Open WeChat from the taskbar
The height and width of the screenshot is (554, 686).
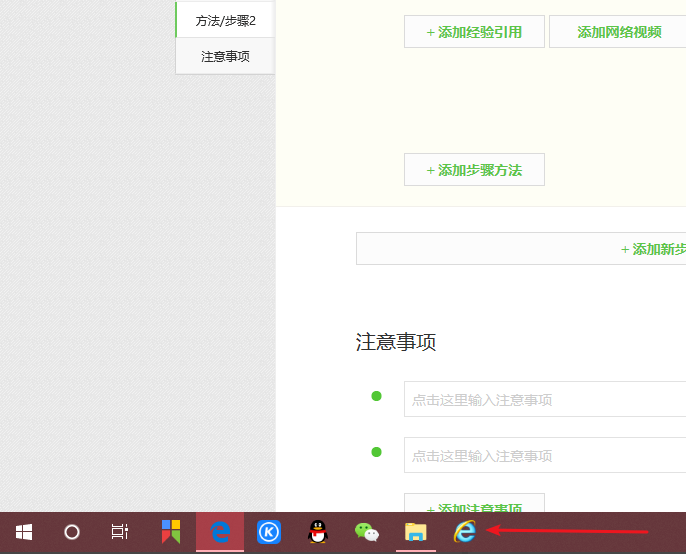(x=367, y=532)
